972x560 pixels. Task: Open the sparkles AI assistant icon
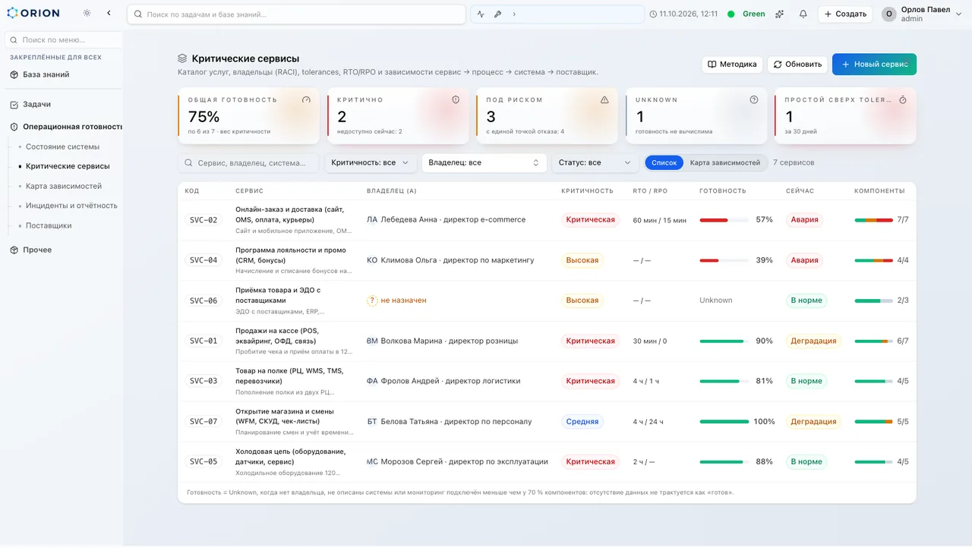coord(780,14)
